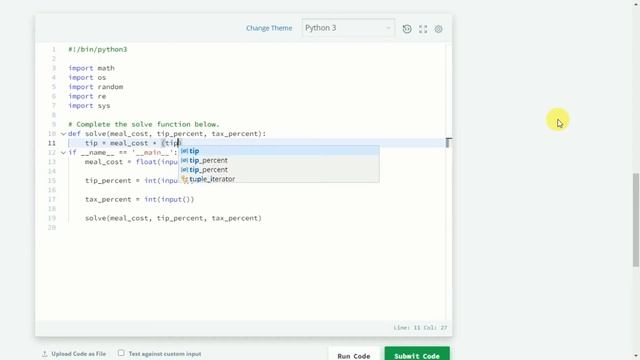Enable Test against custom input checkbox
Image resolution: width=640 pixels, height=360 pixels.
[x=121, y=353]
